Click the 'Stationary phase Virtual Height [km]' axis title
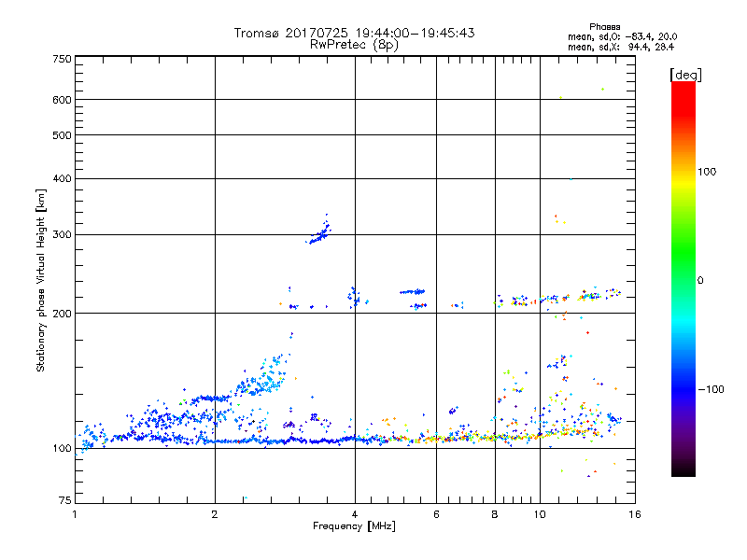Image resolution: width=747 pixels, height=560 pixels. point(41,280)
